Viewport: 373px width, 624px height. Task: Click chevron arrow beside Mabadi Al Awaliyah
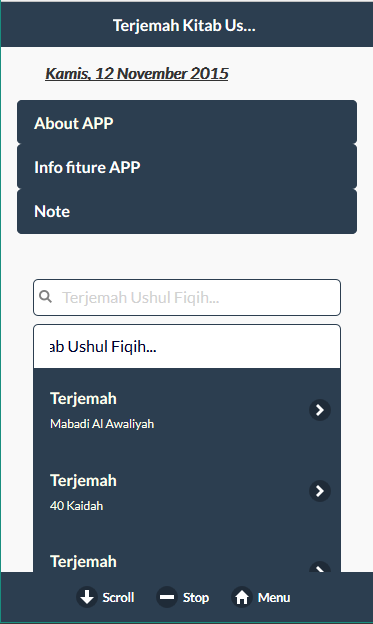tap(320, 410)
